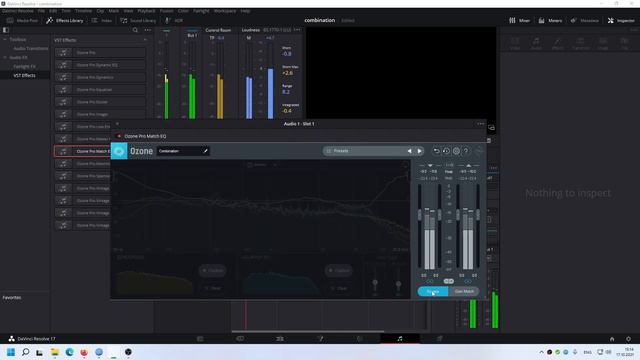The image size is (640, 360).
Task: Open the Edit menu
Action: tap(53, 11)
